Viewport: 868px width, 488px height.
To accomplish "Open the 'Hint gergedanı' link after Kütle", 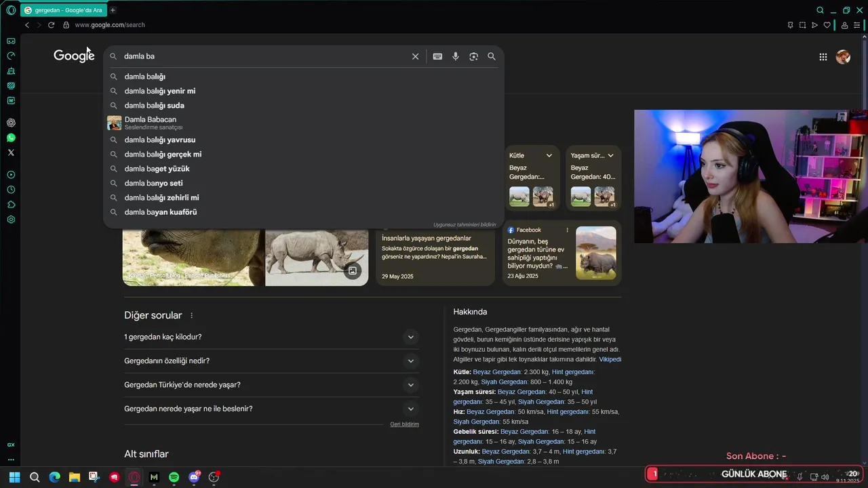I will click(x=573, y=372).
